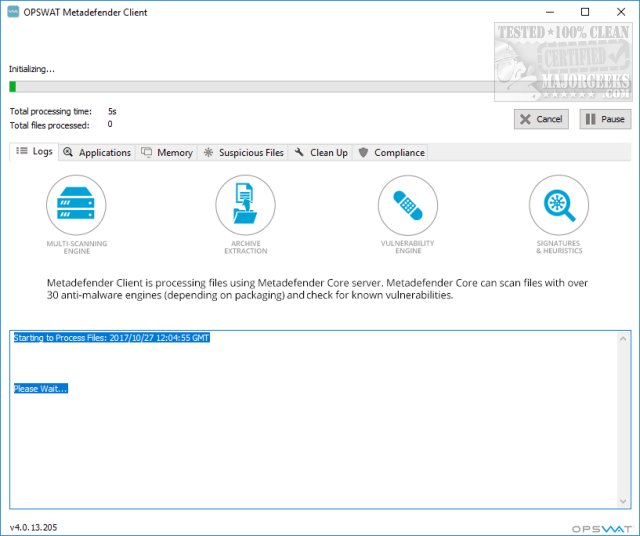Click the 'Total processing time' label
This screenshot has height=536, width=640.
(x=51, y=111)
